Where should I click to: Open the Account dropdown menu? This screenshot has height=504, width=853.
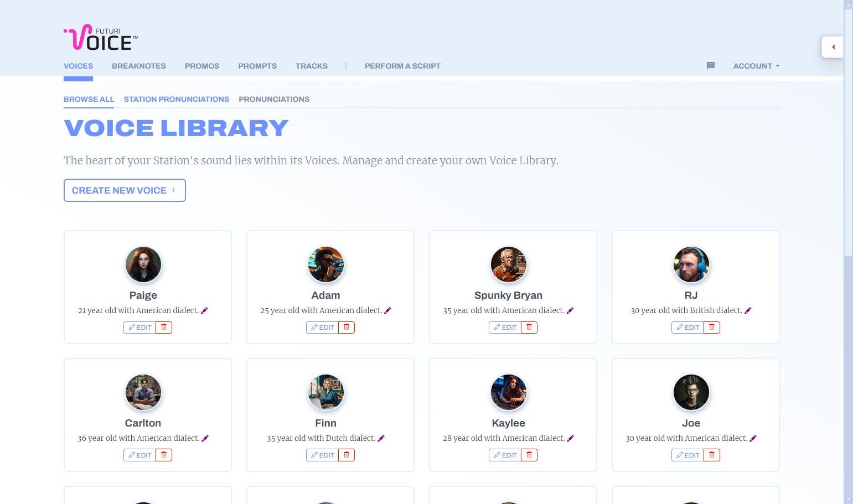tap(756, 66)
